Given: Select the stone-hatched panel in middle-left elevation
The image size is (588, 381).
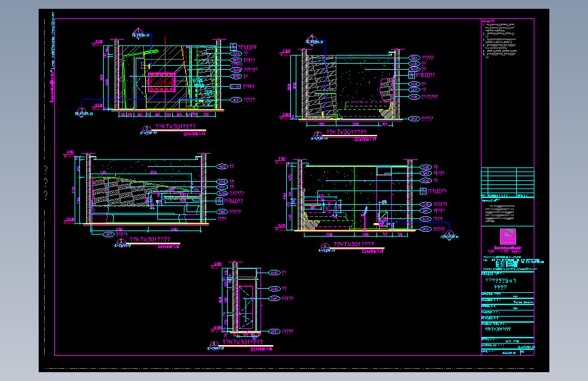Looking at the screenshot, I should 121,192.
